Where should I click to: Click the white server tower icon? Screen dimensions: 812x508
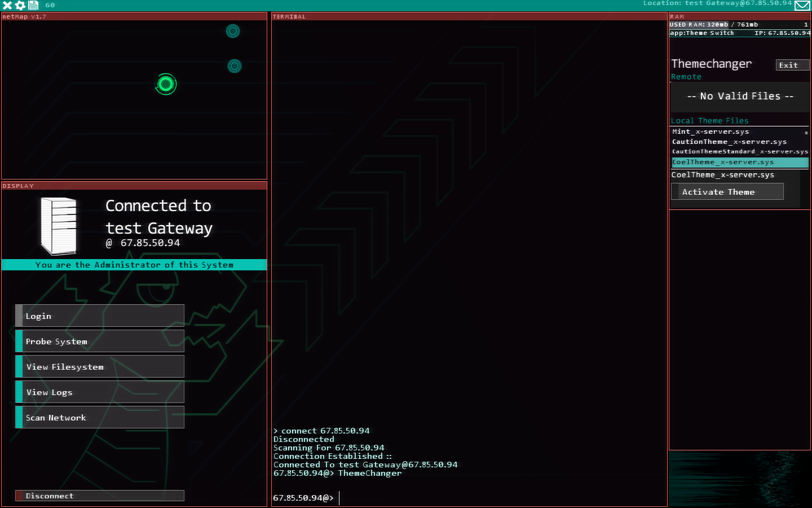58,226
